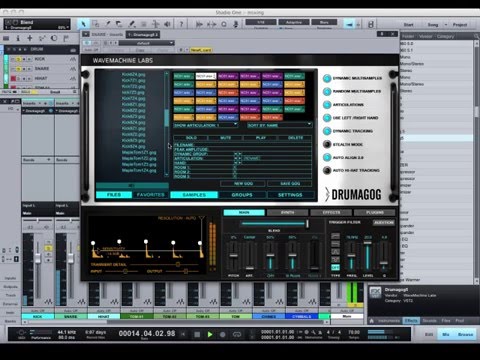480x360 pixels.
Task: Open the Bars timebase dropdown
Action: [x=324, y=22]
